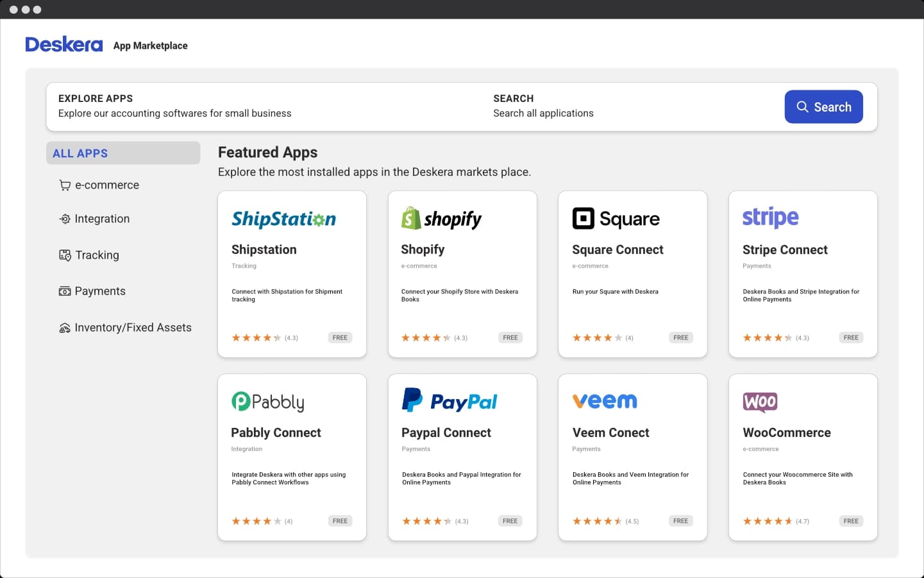Click the Deskera logo
924x578 pixels.
[64, 45]
